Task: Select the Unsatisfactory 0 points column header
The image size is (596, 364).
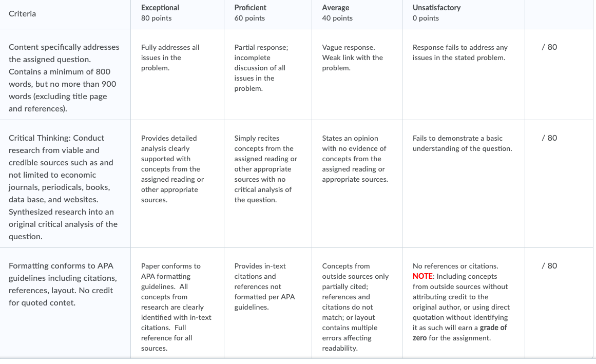Action: 464,13
